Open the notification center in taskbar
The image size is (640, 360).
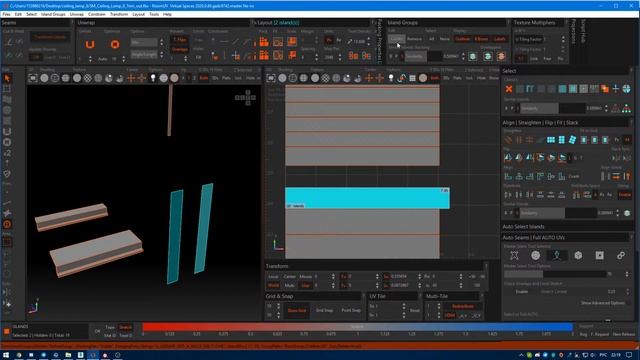click(629, 355)
